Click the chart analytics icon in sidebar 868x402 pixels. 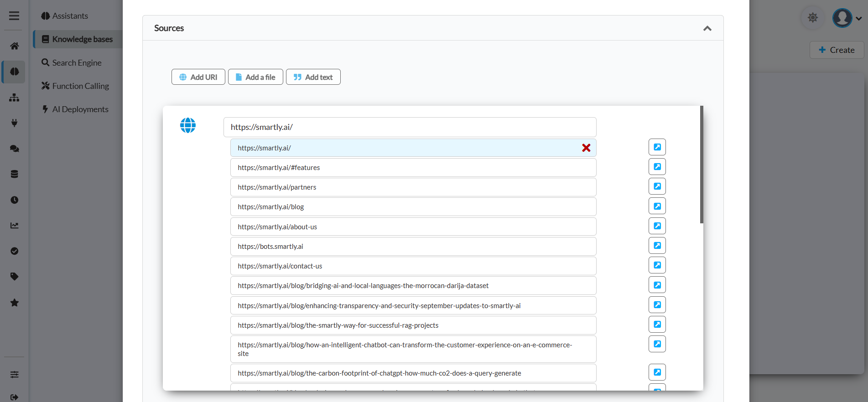click(14, 225)
